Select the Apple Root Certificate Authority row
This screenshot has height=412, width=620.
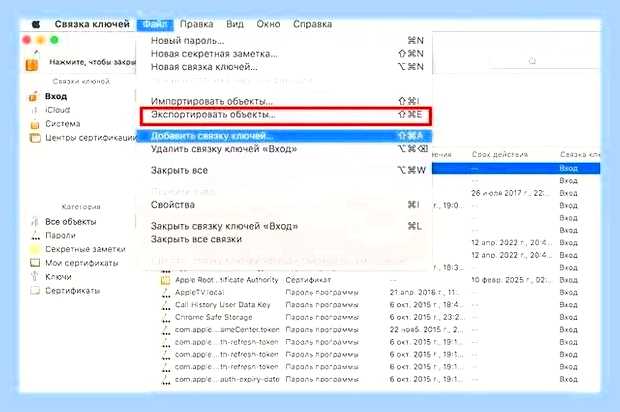pyautogui.click(x=227, y=280)
